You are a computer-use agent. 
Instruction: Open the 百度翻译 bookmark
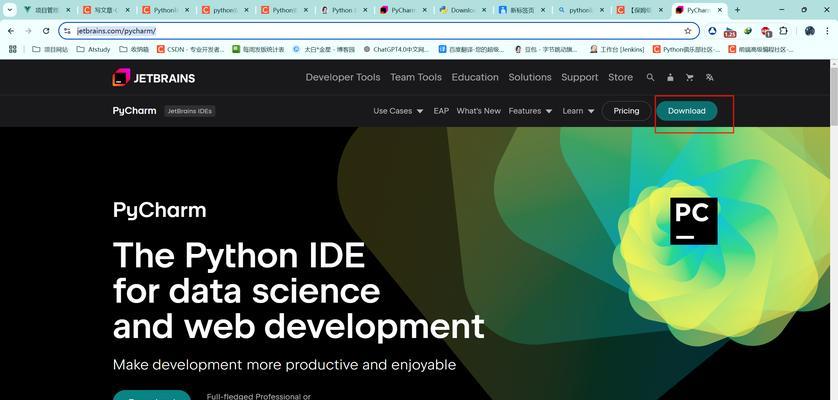tap(471, 49)
